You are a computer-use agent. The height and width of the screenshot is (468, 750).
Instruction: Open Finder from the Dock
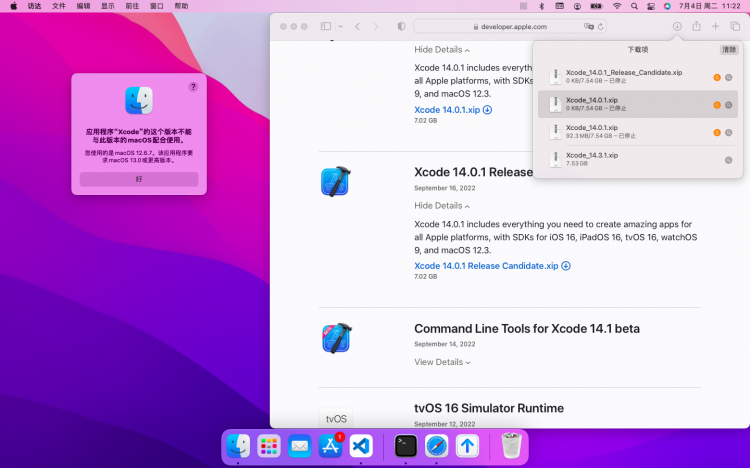pos(238,446)
